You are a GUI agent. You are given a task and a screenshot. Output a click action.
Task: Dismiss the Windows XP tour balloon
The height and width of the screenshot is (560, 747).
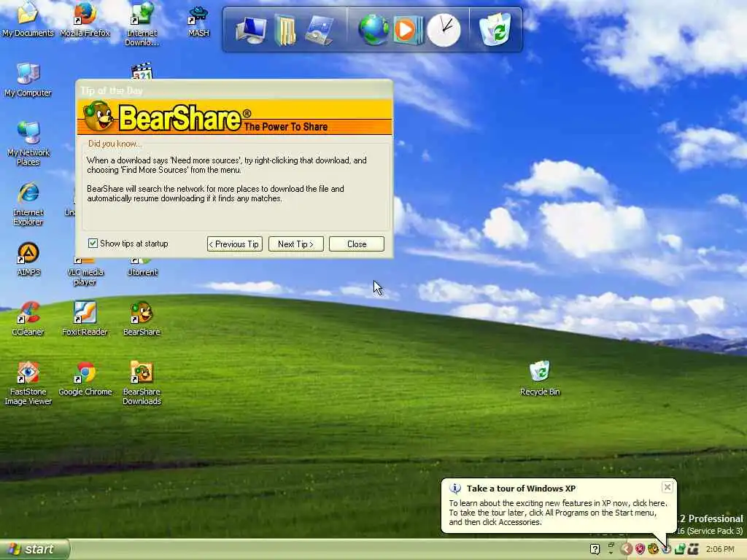coord(667,486)
